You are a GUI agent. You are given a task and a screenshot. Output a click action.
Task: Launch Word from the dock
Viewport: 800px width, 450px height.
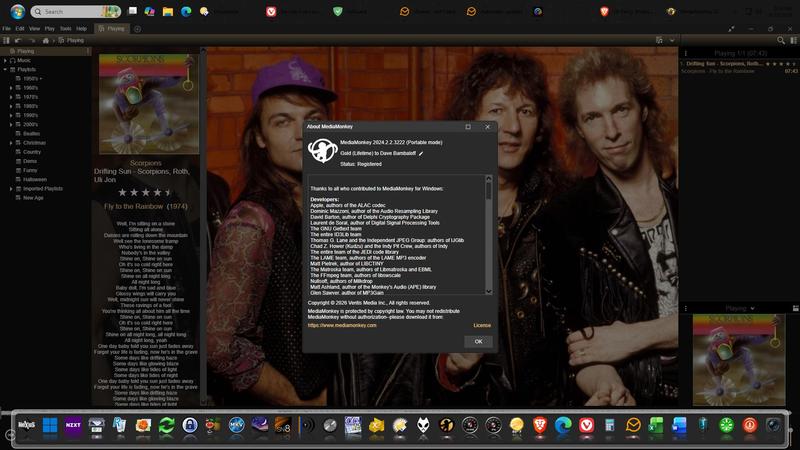[x=680, y=425]
